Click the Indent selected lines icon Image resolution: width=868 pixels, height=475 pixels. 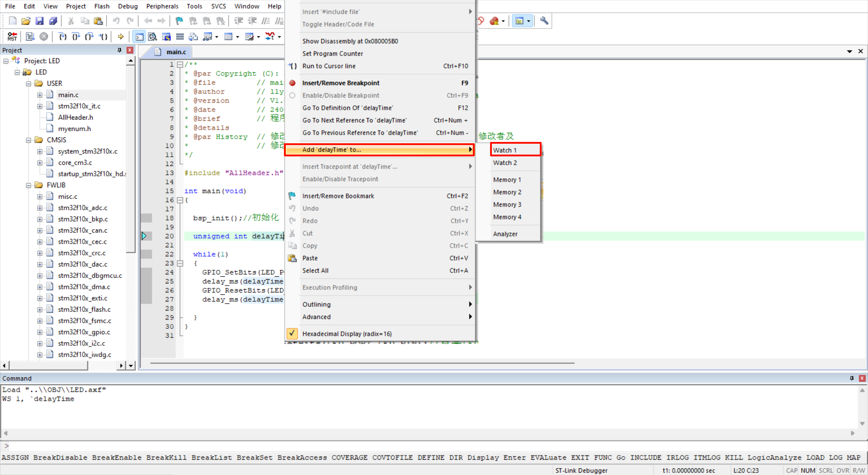[239, 21]
